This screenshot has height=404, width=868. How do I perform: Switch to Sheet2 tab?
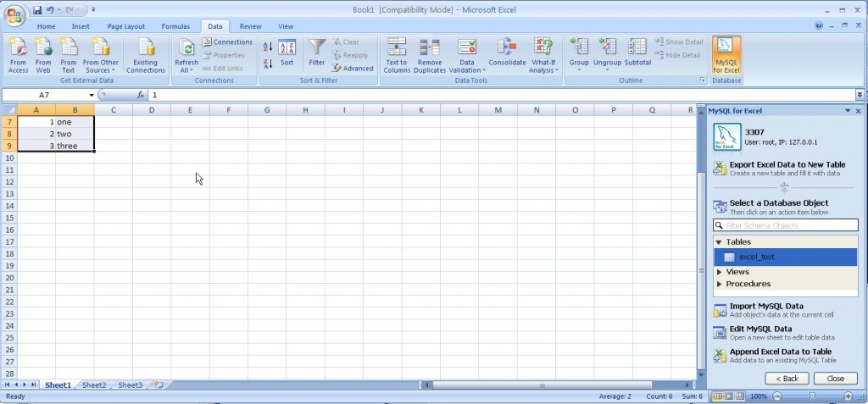pos(94,385)
